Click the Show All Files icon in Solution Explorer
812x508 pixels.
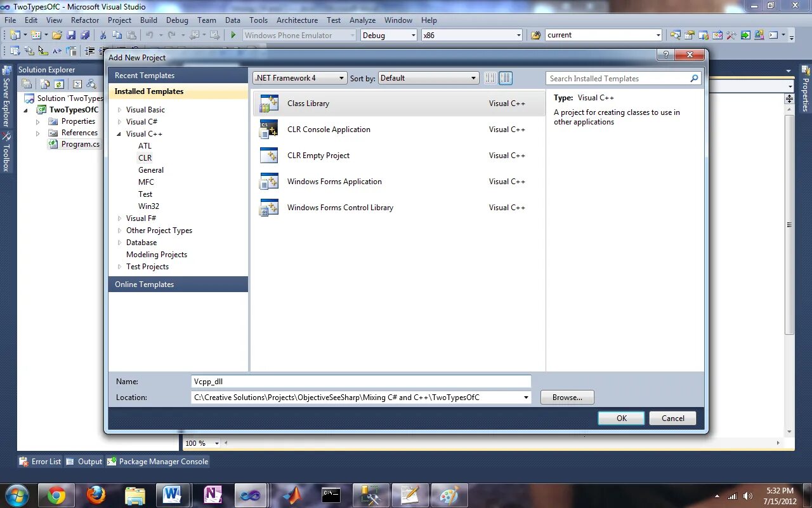(44, 84)
